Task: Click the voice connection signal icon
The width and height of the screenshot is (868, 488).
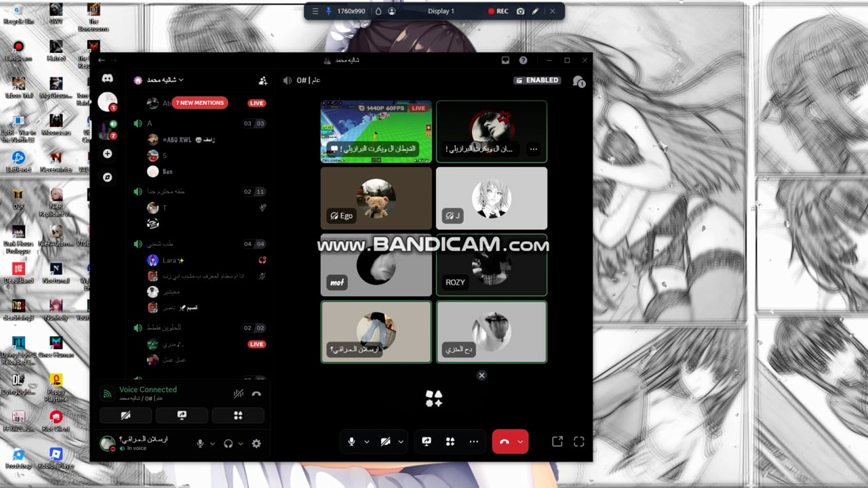Action: point(107,393)
